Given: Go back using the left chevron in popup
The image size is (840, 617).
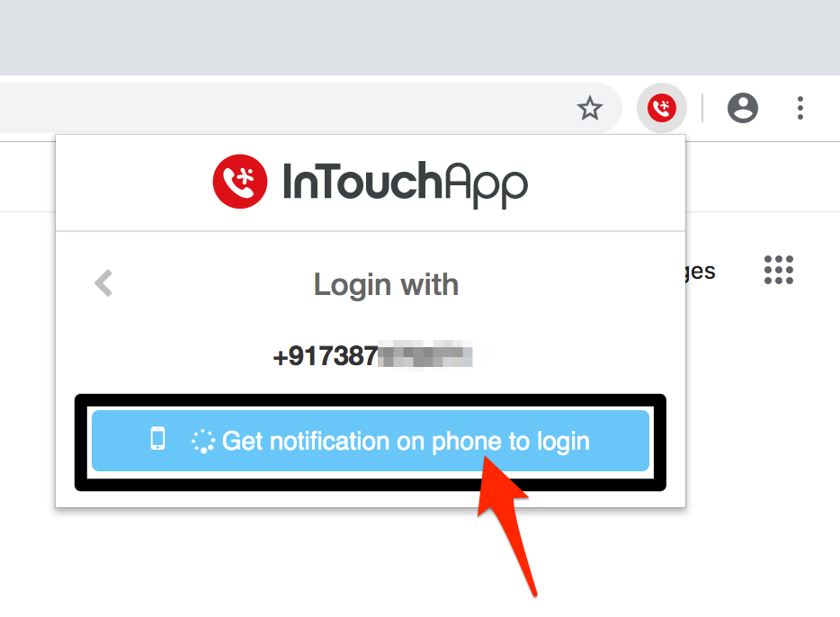Looking at the screenshot, I should (x=103, y=282).
